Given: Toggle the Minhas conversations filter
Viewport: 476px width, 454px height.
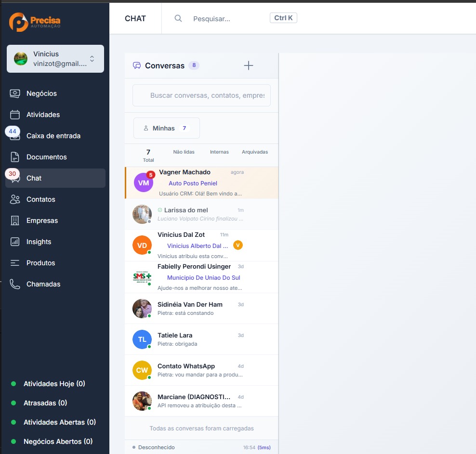Looking at the screenshot, I should coord(166,128).
